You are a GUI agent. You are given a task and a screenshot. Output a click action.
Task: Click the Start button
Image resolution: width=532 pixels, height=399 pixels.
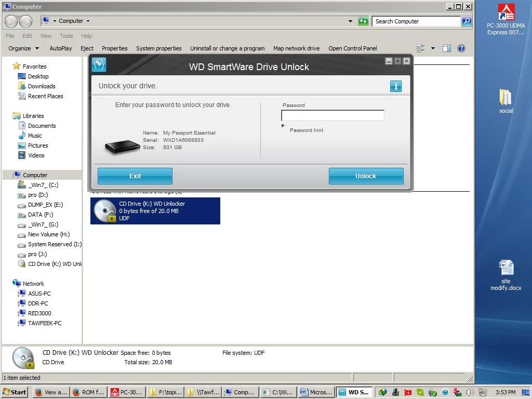pos(14,392)
